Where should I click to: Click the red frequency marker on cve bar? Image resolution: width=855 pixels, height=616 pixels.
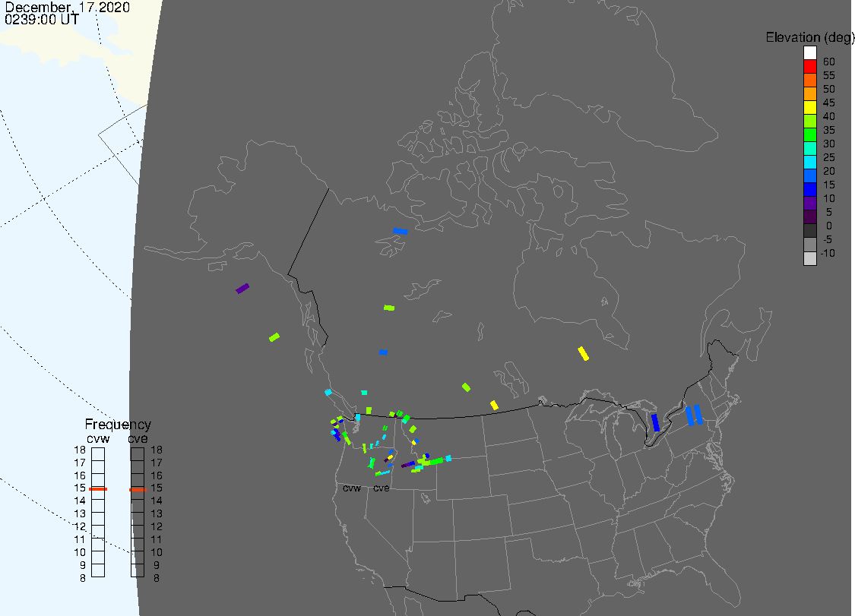point(138,489)
